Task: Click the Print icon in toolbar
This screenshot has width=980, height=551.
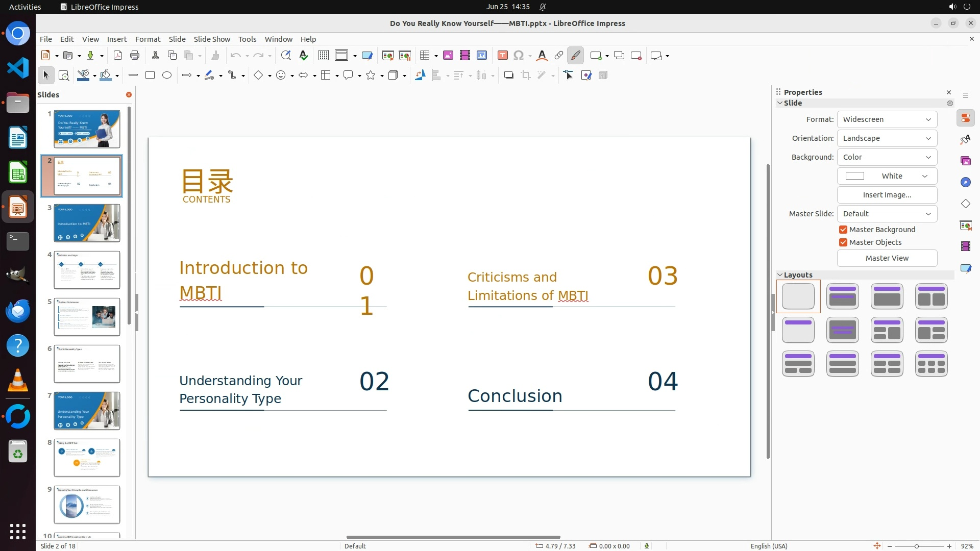Action: (135, 56)
